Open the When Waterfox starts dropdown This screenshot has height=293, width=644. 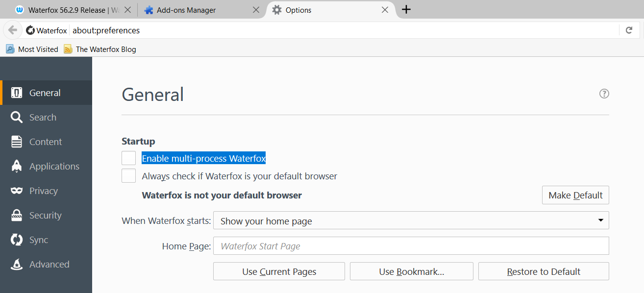tap(411, 220)
